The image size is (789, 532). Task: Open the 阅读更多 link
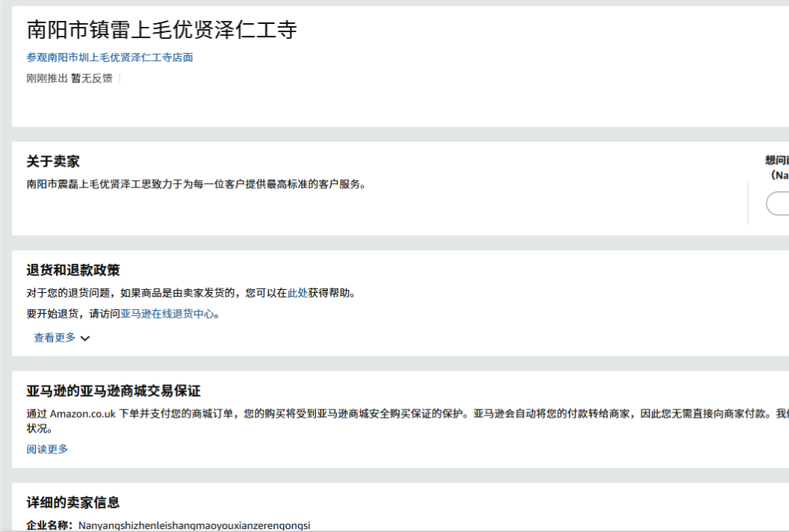[47, 449]
